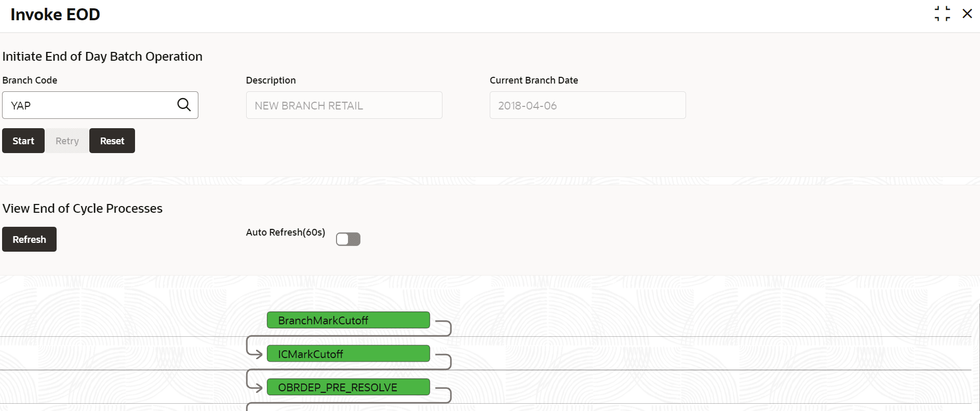Viewport: 980px width, 411px height.
Task: Click the Initiate End of Day Batch Operation heading
Action: click(102, 57)
